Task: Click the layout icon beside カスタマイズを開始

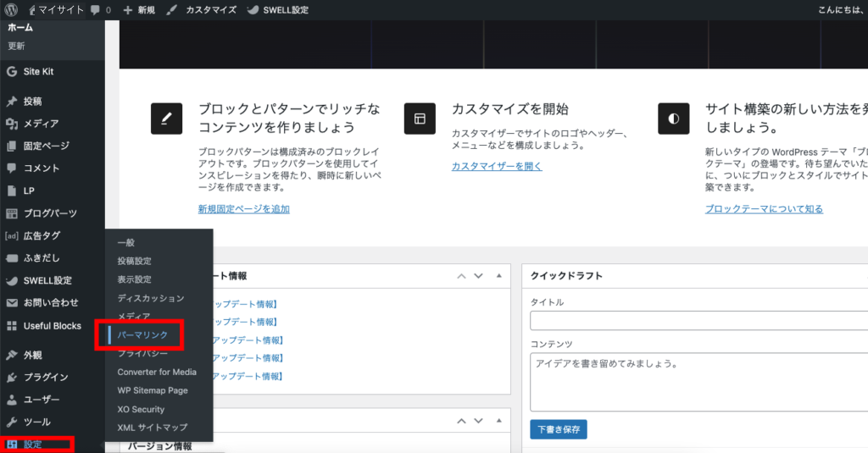Action: 420,119
